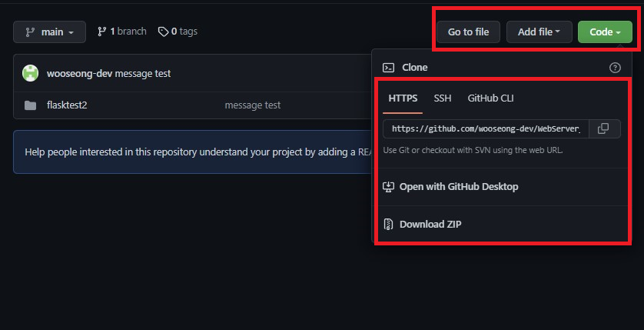Open the flasktest2 folder
This screenshot has height=330, width=644.
pos(67,105)
